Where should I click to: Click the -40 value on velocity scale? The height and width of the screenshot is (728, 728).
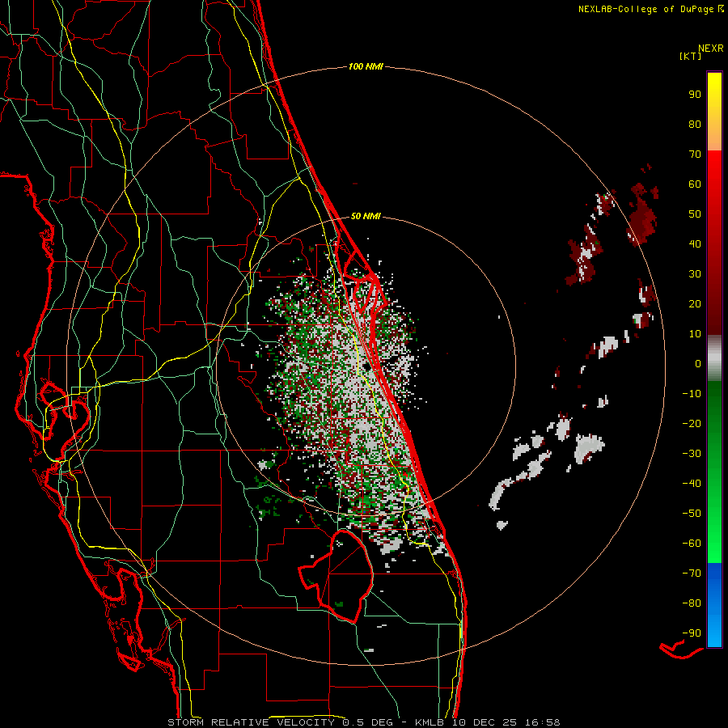692,484
